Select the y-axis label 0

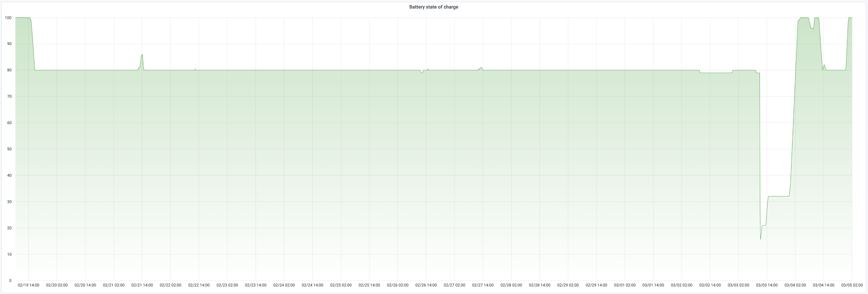(10, 280)
